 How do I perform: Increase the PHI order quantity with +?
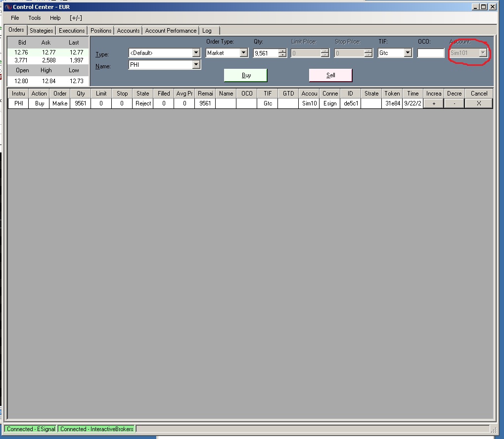tap(434, 103)
